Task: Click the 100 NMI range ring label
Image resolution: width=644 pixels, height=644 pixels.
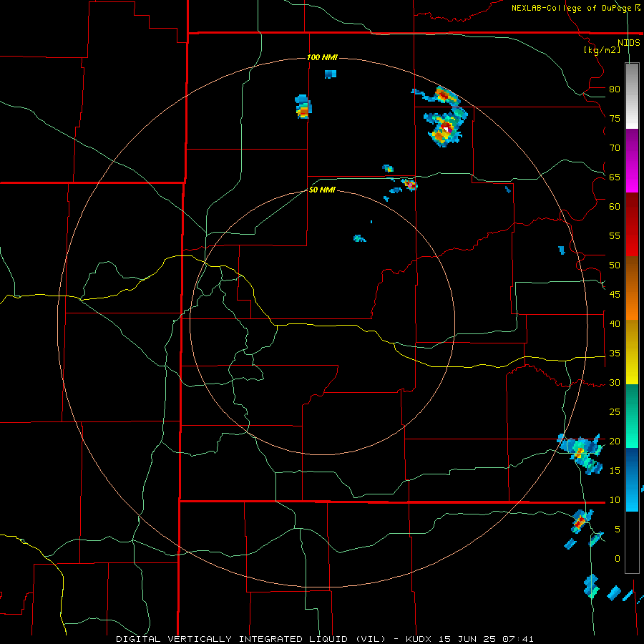Action: (x=323, y=57)
